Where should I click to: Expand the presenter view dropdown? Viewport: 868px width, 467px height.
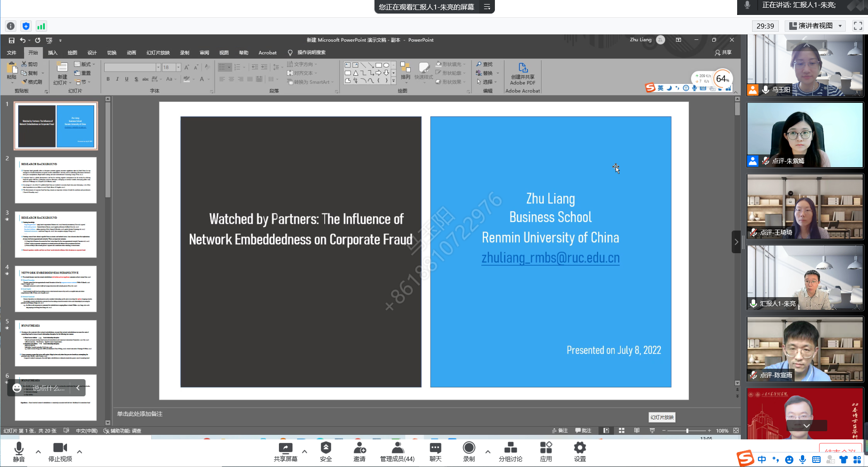[840, 26]
